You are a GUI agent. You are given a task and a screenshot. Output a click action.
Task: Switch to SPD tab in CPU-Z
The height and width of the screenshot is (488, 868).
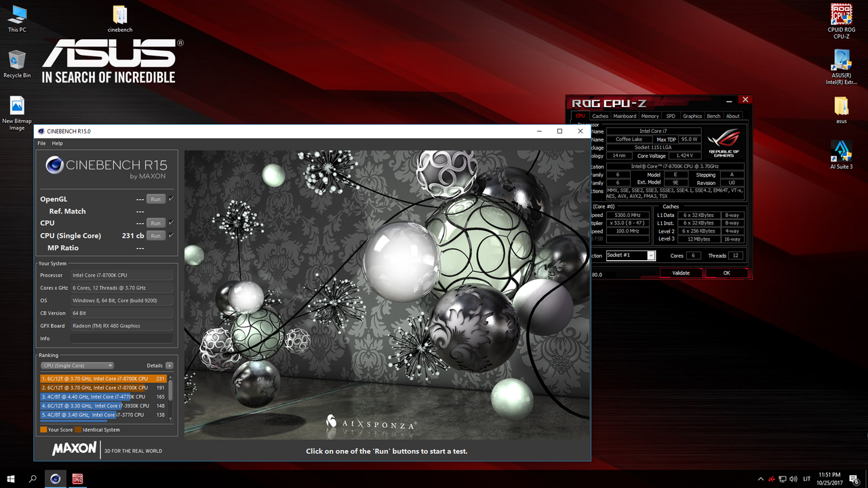point(671,116)
